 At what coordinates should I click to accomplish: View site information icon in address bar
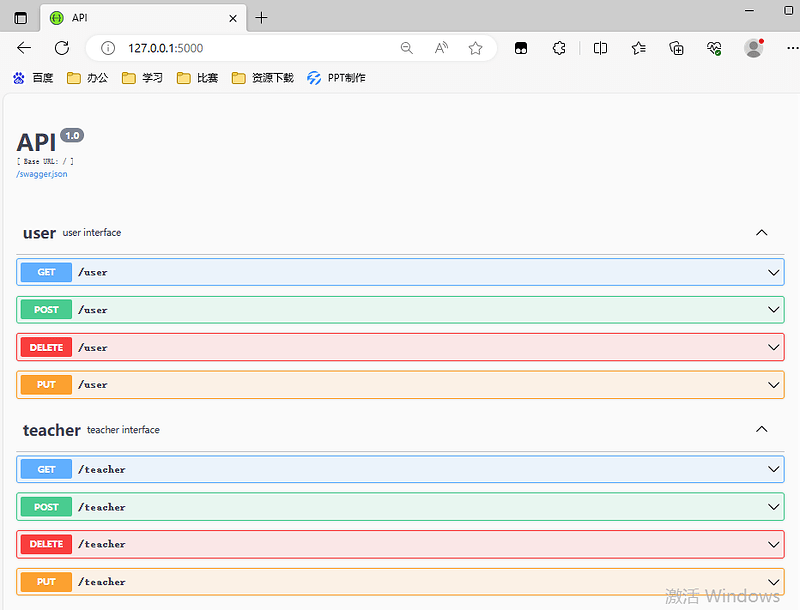[108, 48]
